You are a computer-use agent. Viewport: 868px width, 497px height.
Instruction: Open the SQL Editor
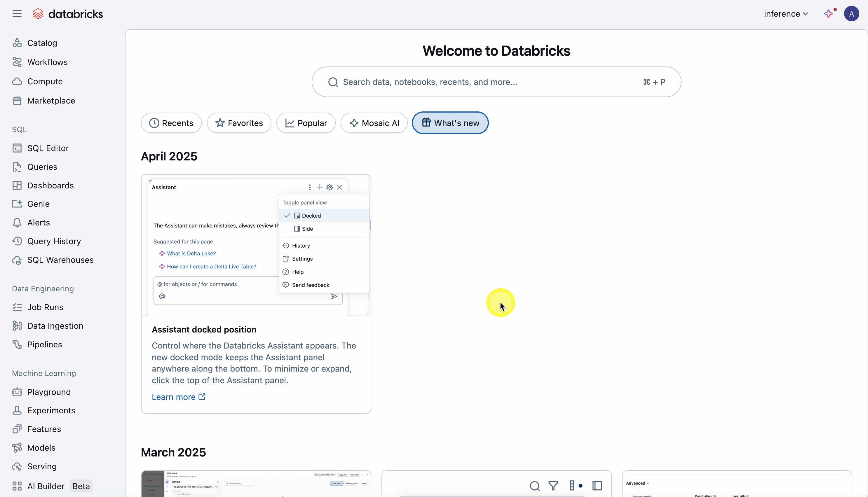coord(48,148)
